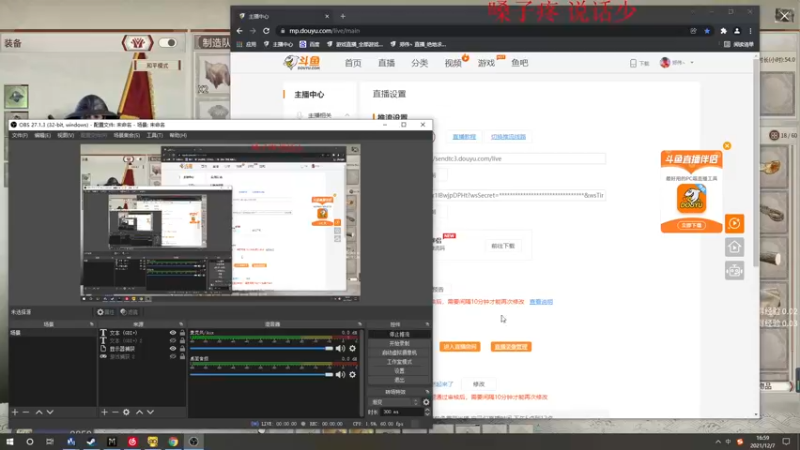Open the OBS View menu
Image resolution: width=800 pixels, height=450 pixels.
point(65,135)
